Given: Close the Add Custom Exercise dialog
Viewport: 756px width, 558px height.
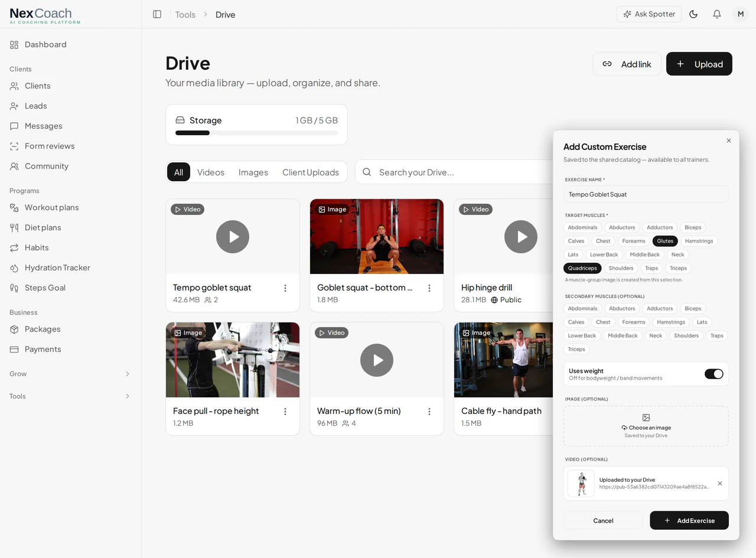Looking at the screenshot, I should [729, 141].
